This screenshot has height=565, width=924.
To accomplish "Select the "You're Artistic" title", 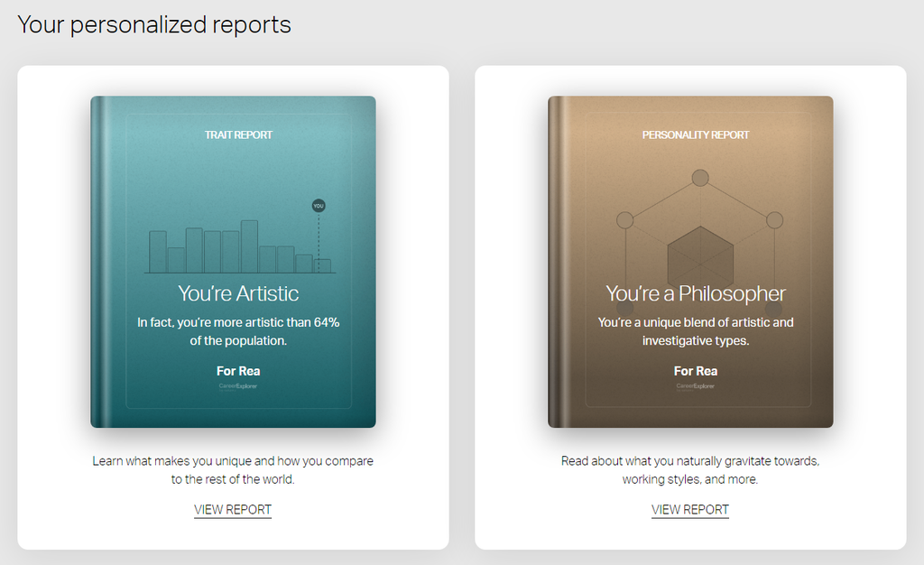I will pyautogui.click(x=238, y=293).
